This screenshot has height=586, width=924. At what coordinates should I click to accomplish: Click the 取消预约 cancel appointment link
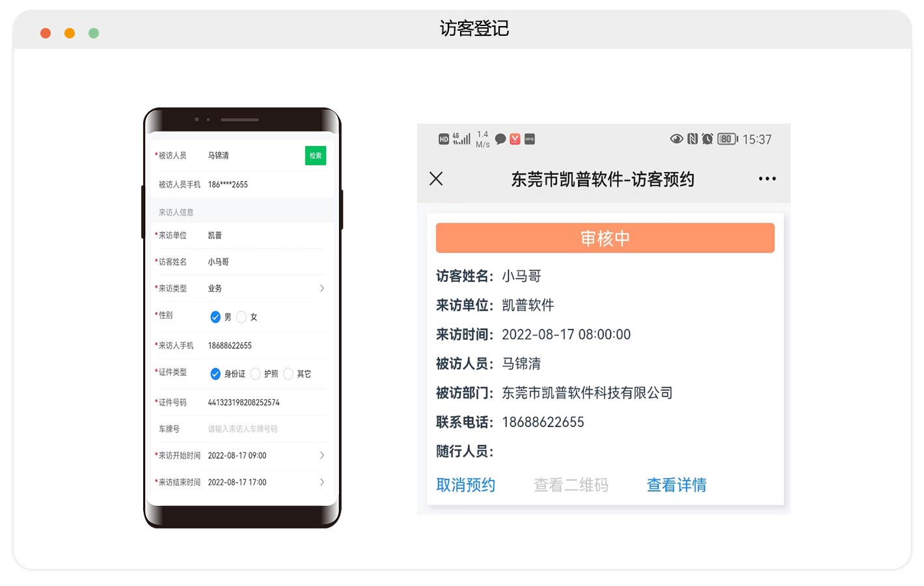[x=465, y=485]
